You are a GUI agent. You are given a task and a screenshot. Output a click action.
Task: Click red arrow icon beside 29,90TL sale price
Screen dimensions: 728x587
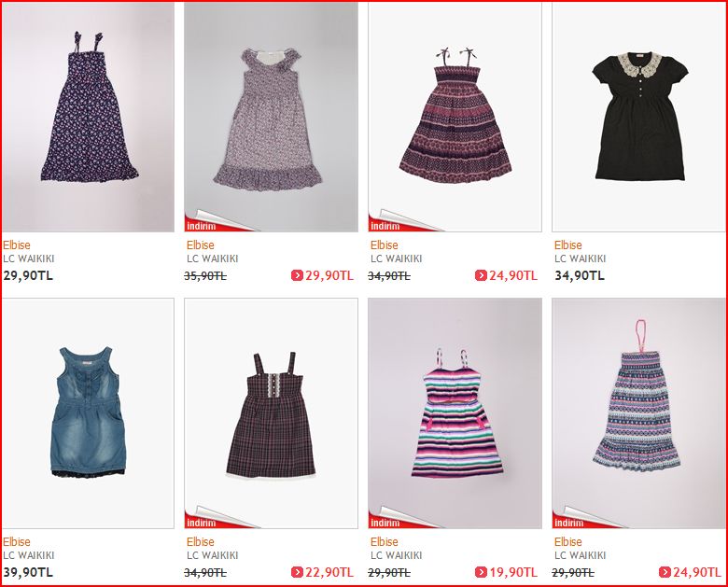tap(297, 276)
